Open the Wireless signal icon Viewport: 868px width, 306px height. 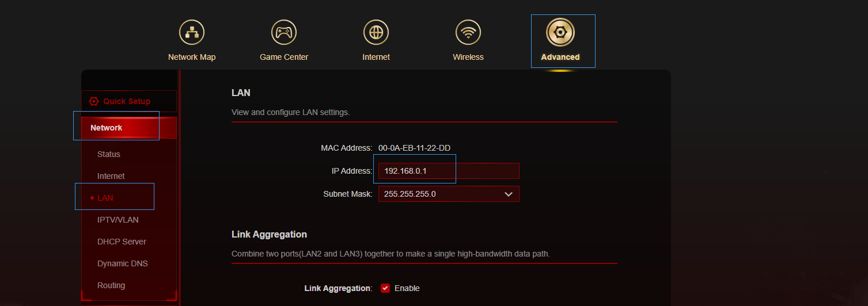point(468,32)
